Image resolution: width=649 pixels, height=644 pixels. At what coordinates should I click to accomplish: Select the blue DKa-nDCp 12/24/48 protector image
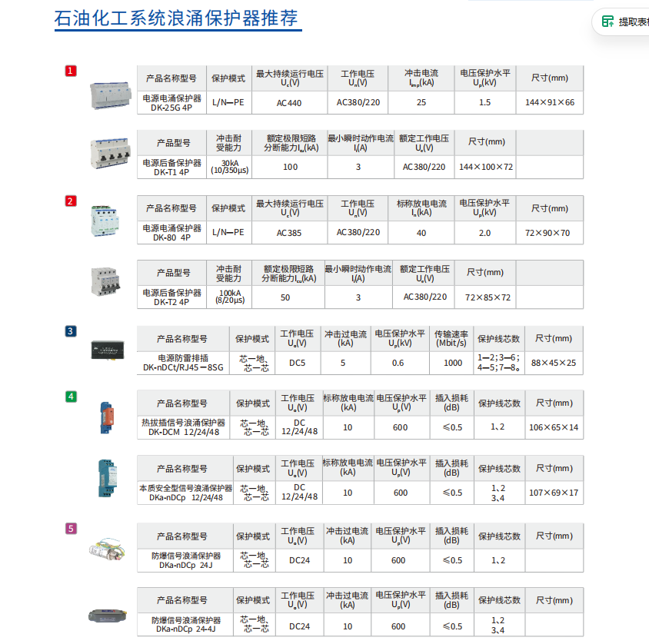click(x=108, y=478)
